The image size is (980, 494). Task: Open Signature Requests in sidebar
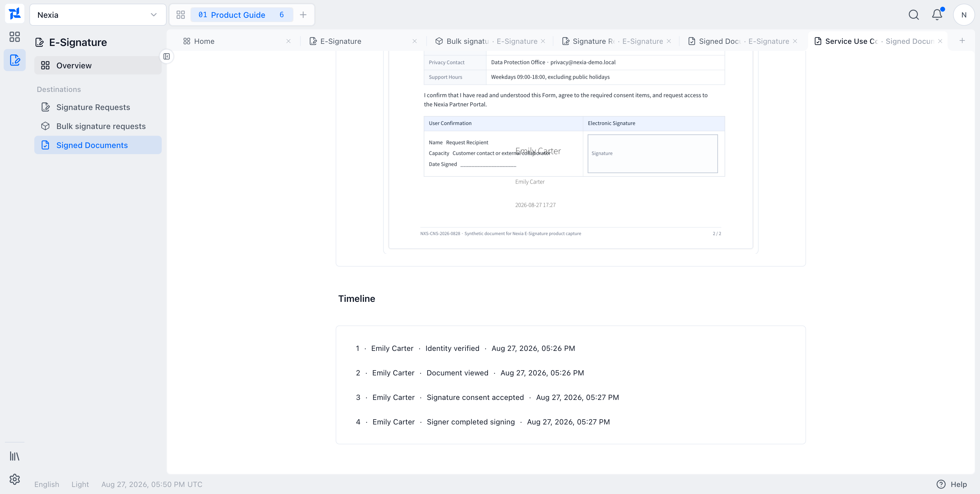(98, 107)
